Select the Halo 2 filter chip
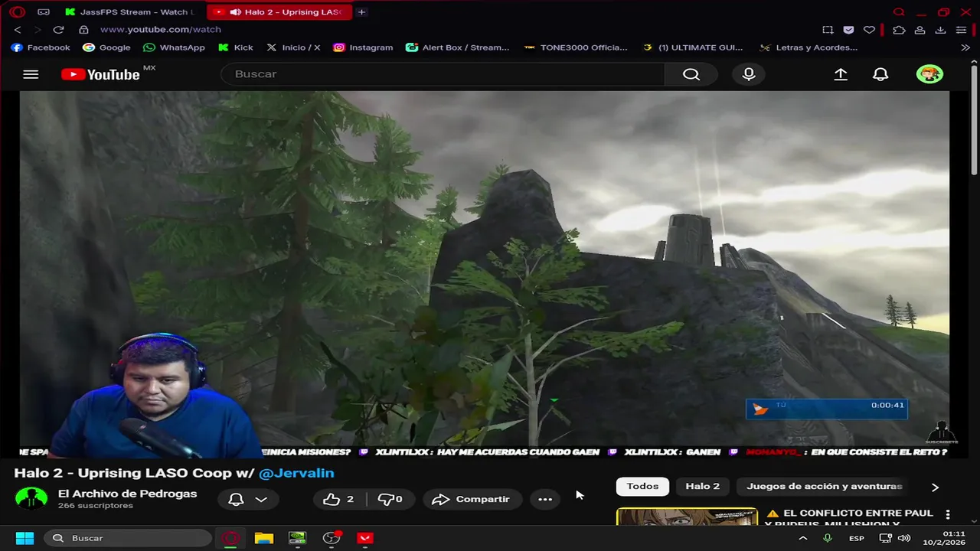 pos(702,486)
